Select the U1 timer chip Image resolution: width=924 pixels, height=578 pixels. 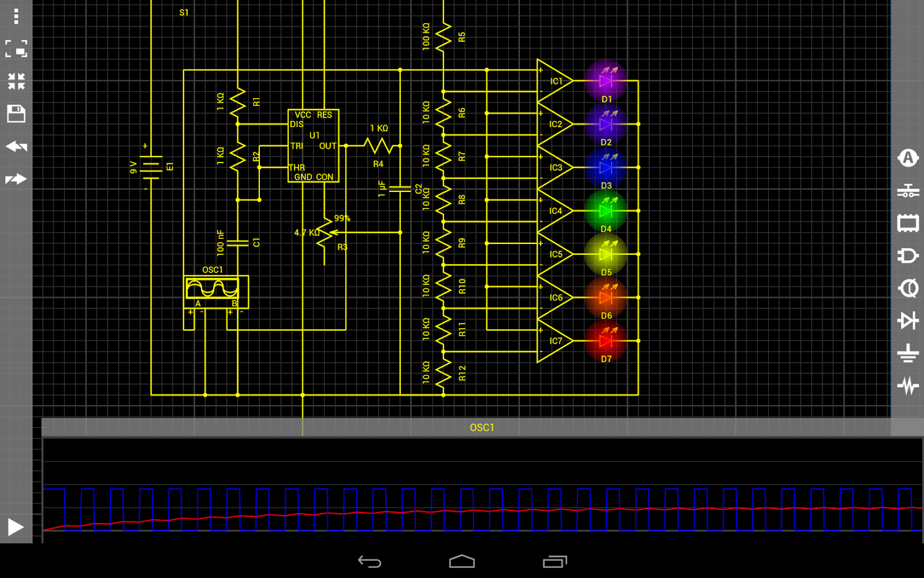click(x=313, y=146)
